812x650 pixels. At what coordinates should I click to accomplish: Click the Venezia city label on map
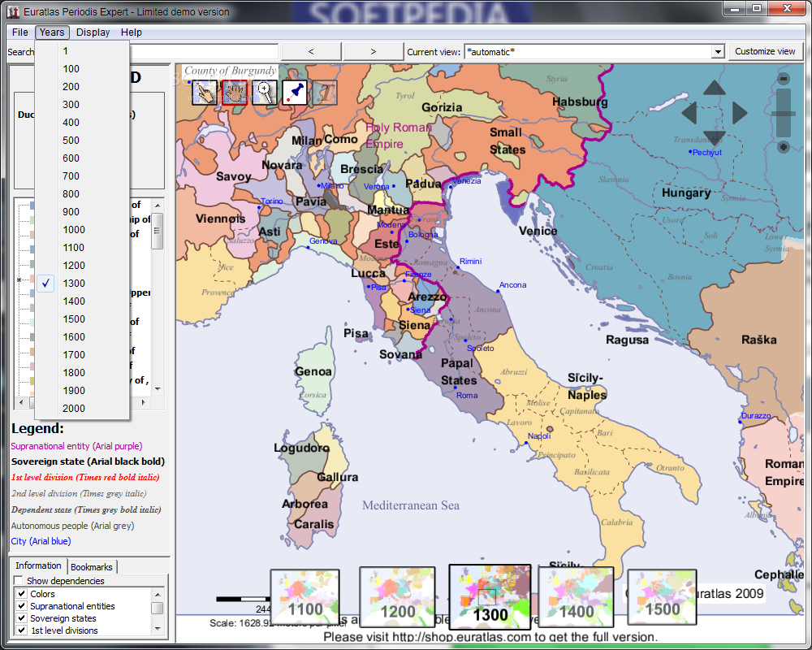466,181
